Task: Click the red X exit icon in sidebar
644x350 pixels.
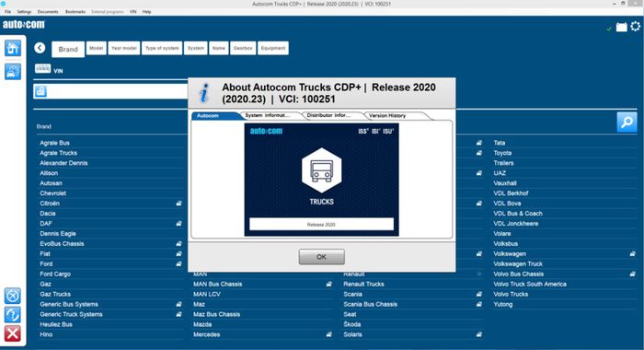Action: (13, 333)
